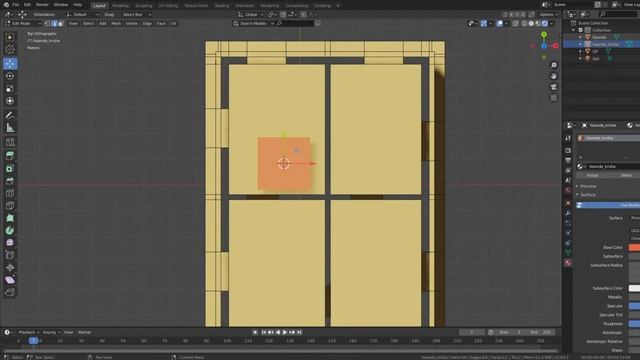Select the Rip Region tool
640x360 pixels.
tap(10, 292)
